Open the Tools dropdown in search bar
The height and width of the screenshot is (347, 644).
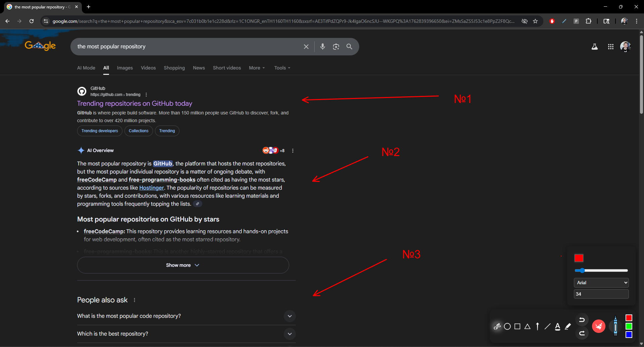click(x=282, y=68)
